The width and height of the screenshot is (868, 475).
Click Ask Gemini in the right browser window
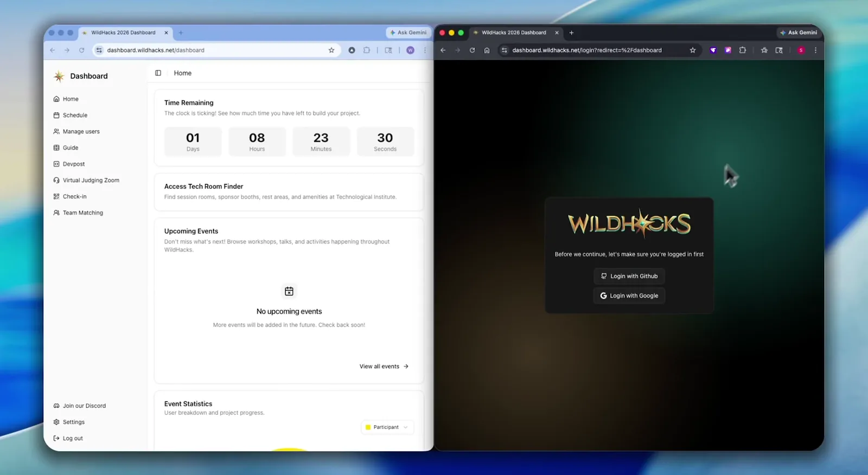tap(799, 33)
